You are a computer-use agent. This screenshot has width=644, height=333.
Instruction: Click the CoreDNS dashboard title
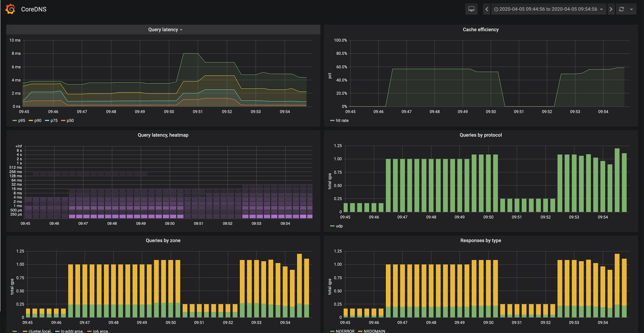(34, 9)
